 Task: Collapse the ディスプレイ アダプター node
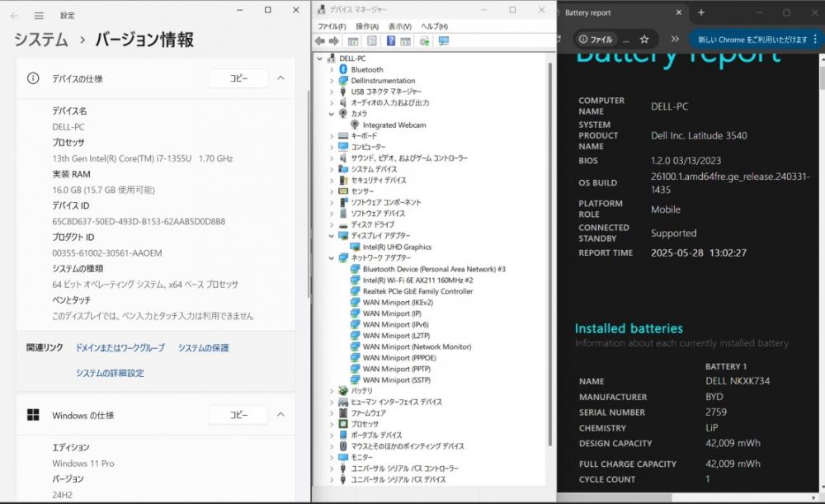(x=332, y=236)
